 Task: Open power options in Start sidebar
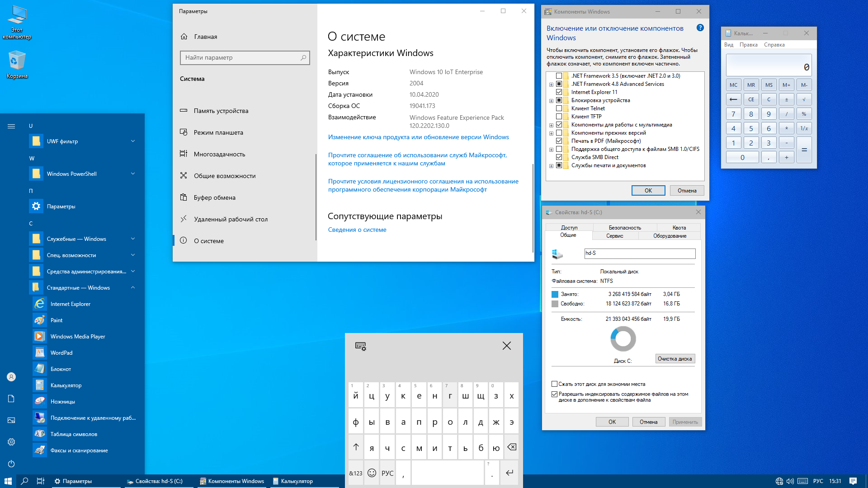11,464
